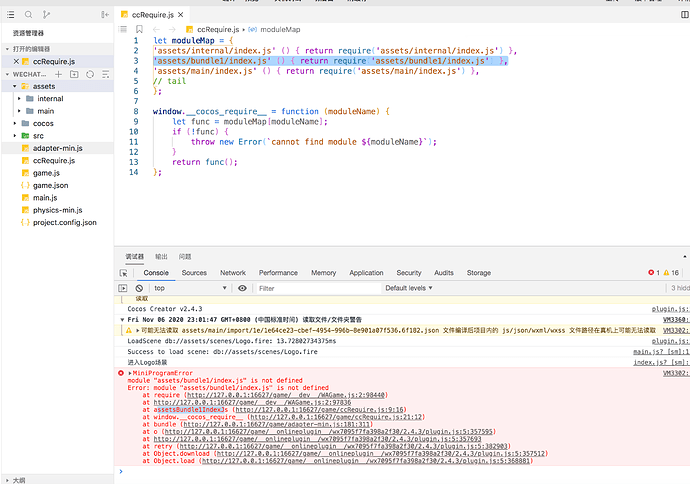Open ccRequire.js in the file tree
The height and width of the screenshot is (484, 690).
[57, 161]
